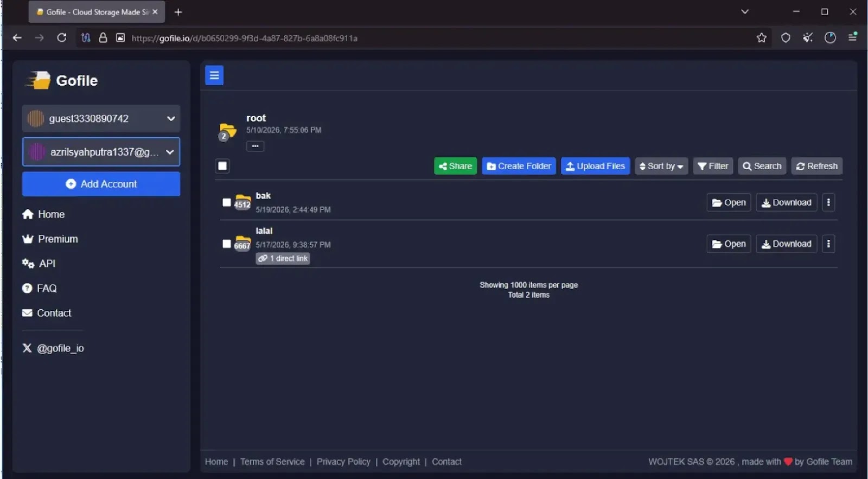The width and height of the screenshot is (868, 479).
Task: Click the Gofile logo icon
Action: (x=38, y=80)
